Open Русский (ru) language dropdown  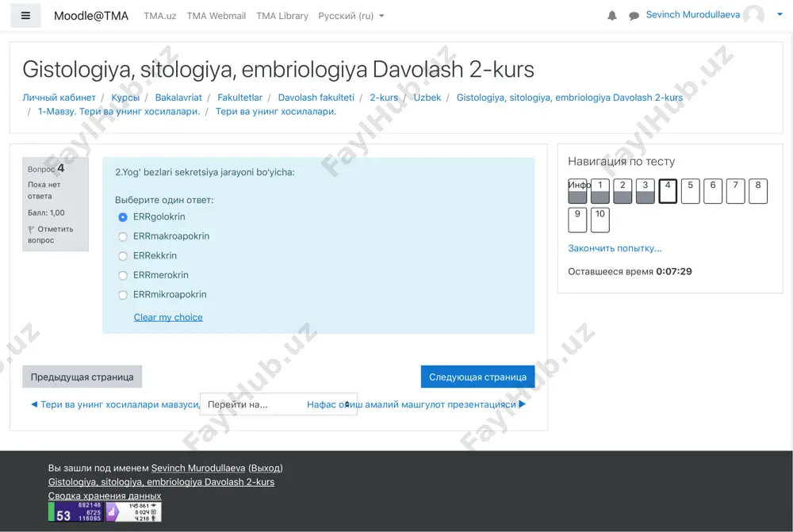point(351,16)
